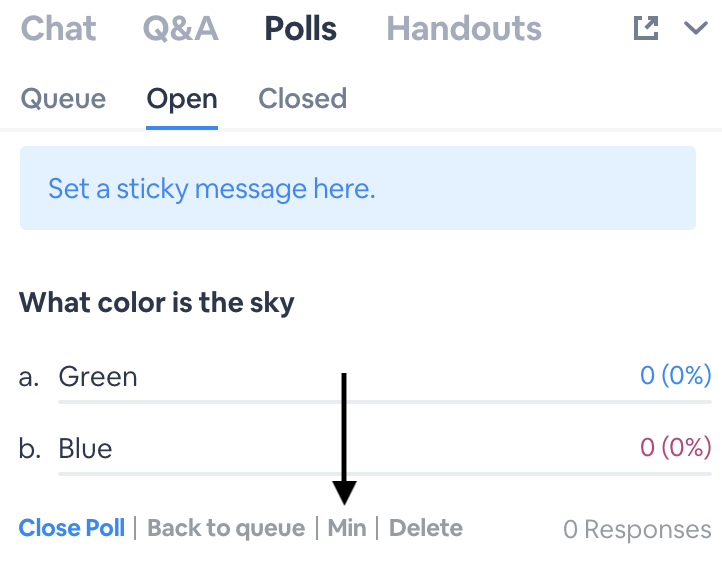This screenshot has height=588, width=722.
Task: Select the Open polls sub-tab
Action: (x=182, y=99)
